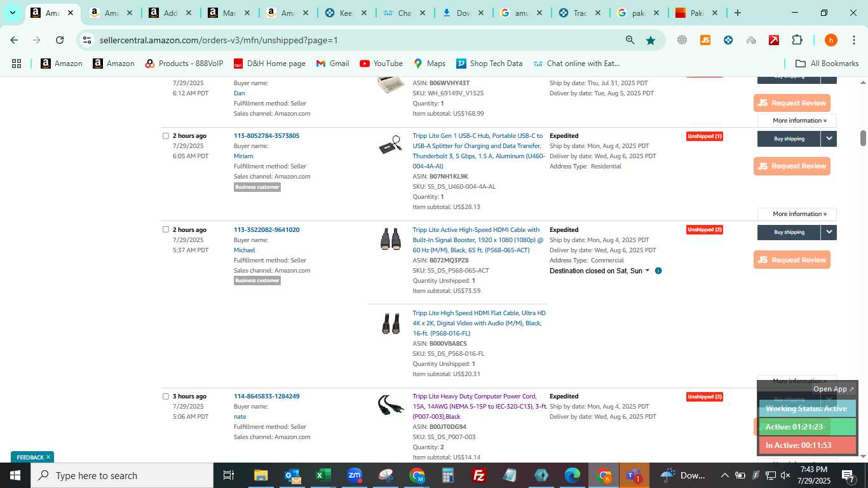Reload the page
This screenshot has height=488, width=868.
click(x=60, y=40)
